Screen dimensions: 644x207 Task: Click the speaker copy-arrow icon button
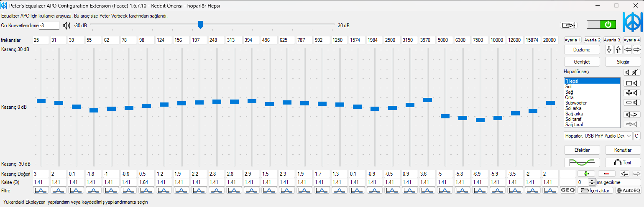(x=632, y=115)
